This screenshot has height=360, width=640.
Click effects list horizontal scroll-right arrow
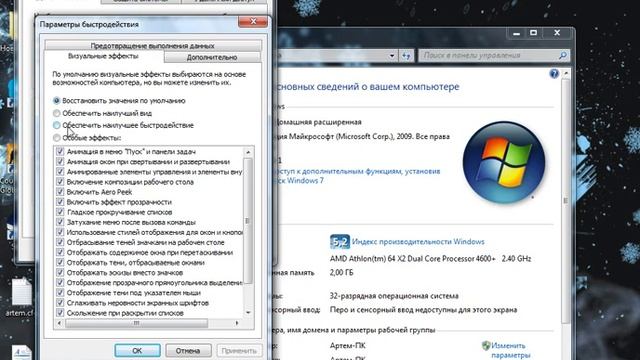(x=237, y=323)
